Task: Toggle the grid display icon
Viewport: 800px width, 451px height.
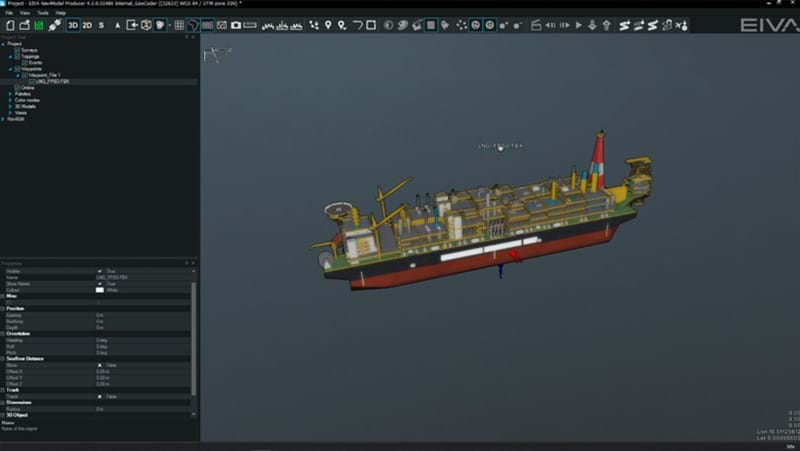Action: 179,25
